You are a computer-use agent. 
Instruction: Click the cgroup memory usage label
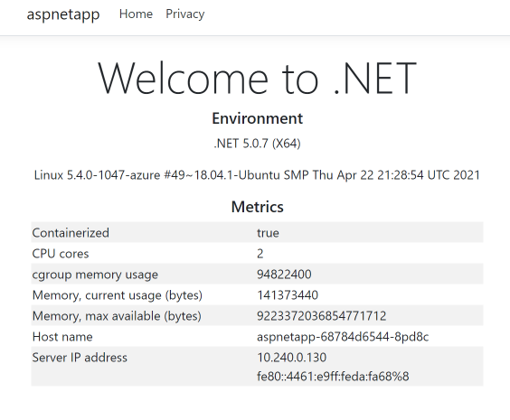[x=95, y=275]
